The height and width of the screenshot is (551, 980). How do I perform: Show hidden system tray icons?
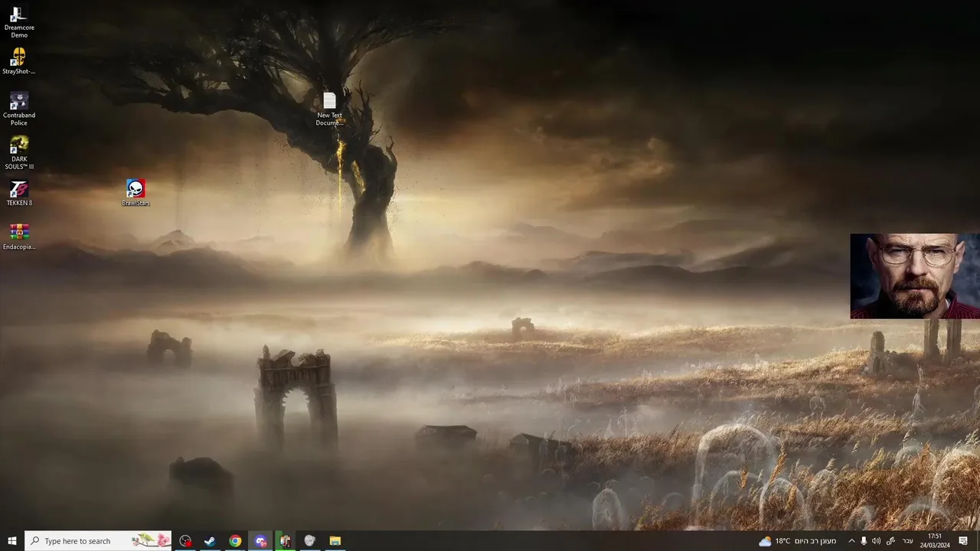click(x=851, y=541)
